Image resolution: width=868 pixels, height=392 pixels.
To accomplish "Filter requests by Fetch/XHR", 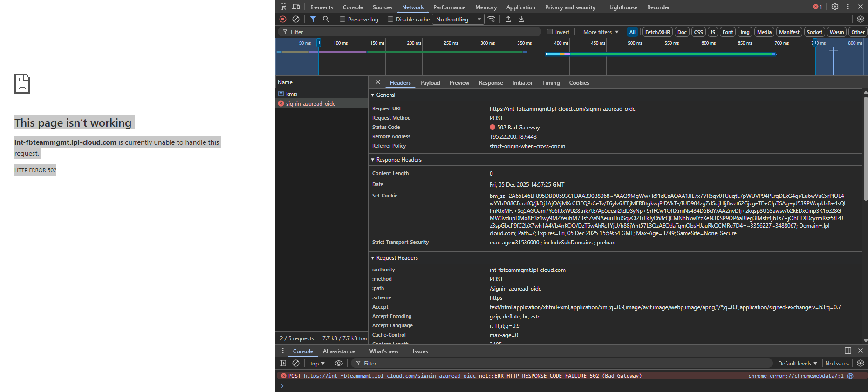I will 657,32.
